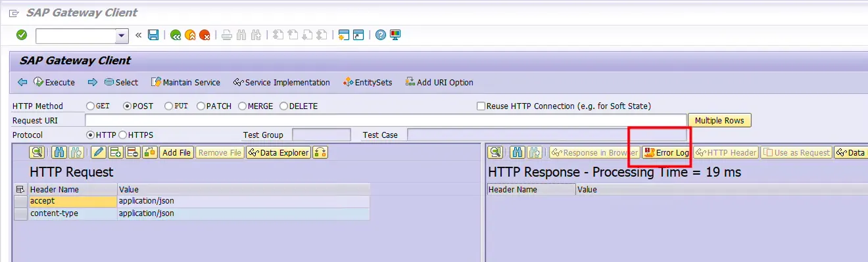Viewport: 868px width, 262px height.
Task: Click the Add File button
Action: 176,152
